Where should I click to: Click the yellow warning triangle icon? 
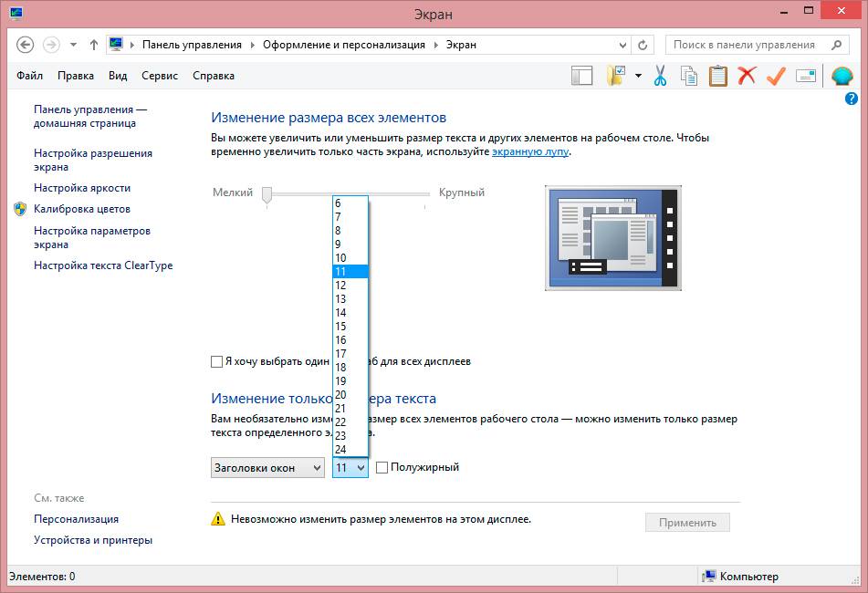[x=218, y=519]
